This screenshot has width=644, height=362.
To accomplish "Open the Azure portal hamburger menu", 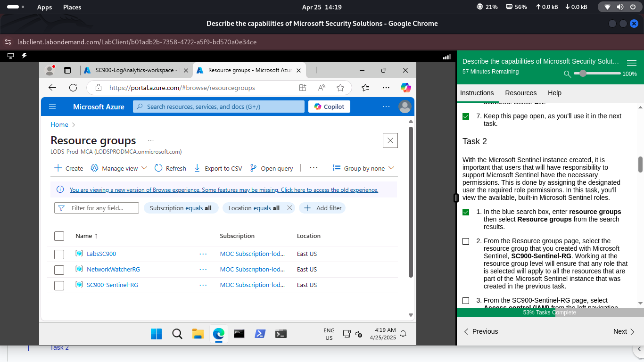I will (52, 107).
